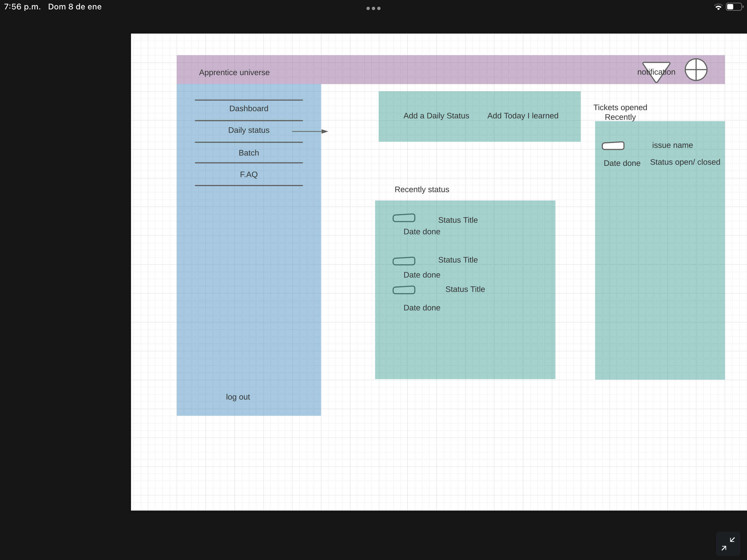Tap the three-dot multitasking menu

coord(373,8)
